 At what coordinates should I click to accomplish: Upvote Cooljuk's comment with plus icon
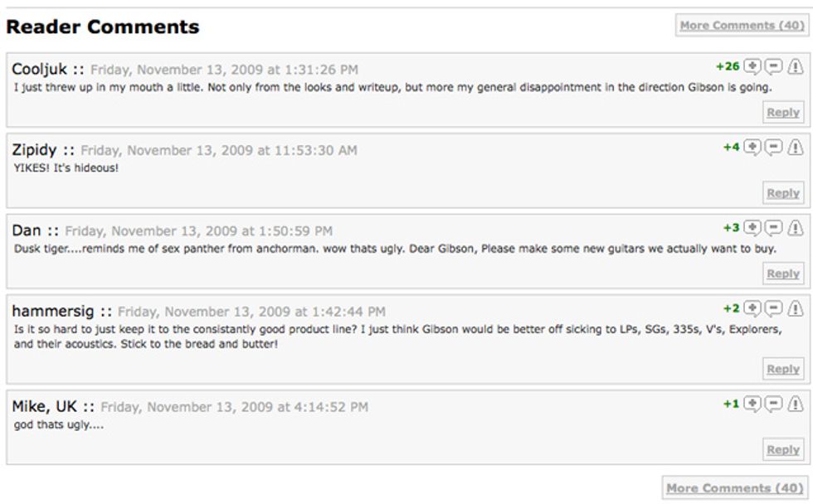pyautogui.click(x=752, y=67)
